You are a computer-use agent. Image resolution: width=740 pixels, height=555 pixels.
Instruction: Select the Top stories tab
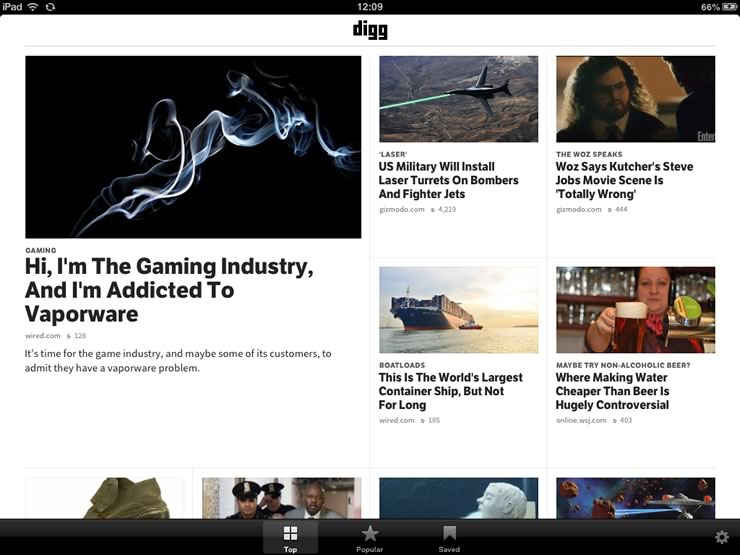coord(290,538)
